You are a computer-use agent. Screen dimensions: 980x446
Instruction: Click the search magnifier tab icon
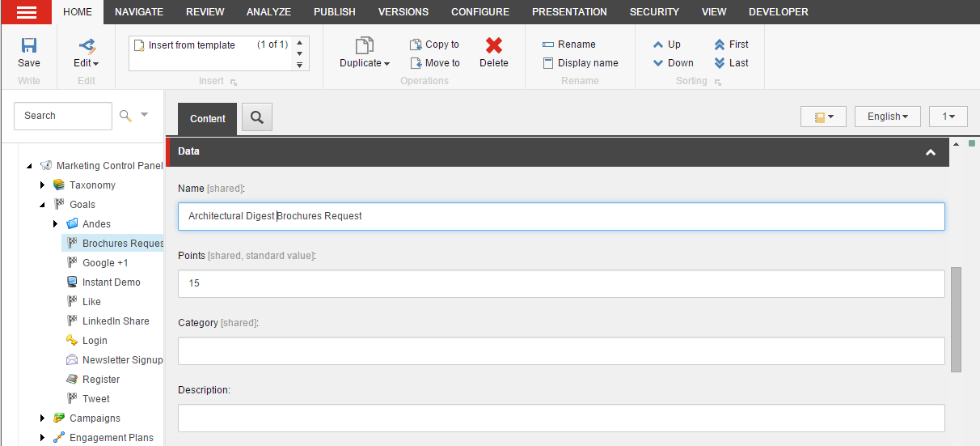point(257,117)
